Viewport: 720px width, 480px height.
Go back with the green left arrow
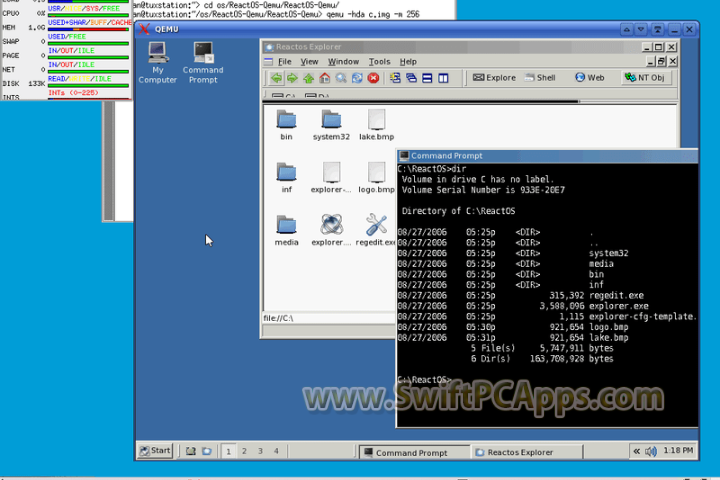[276, 78]
